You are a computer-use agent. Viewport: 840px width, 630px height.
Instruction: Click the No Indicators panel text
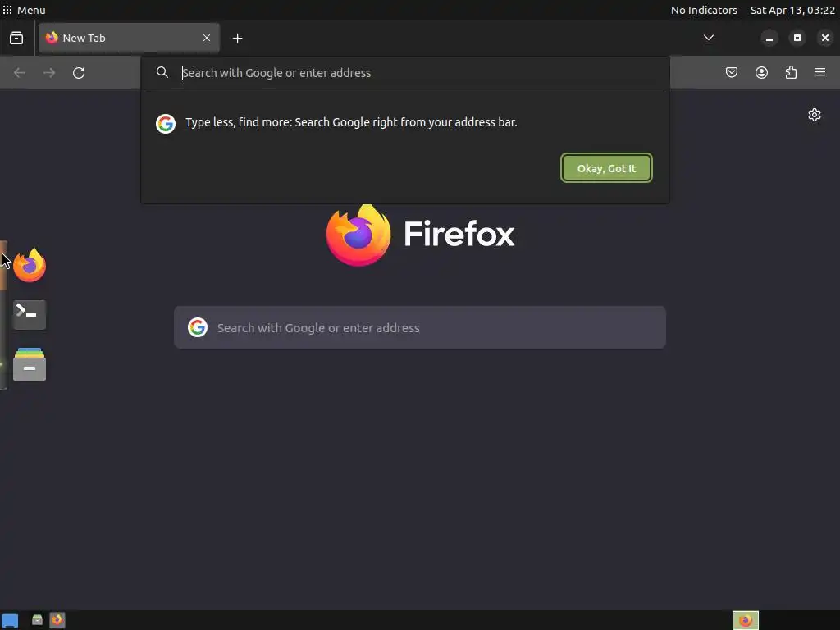(704, 10)
